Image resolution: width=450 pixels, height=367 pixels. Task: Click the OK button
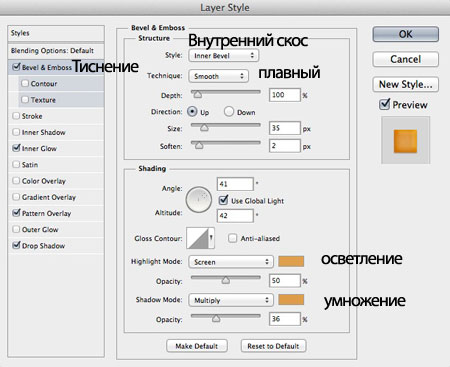tap(405, 34)
